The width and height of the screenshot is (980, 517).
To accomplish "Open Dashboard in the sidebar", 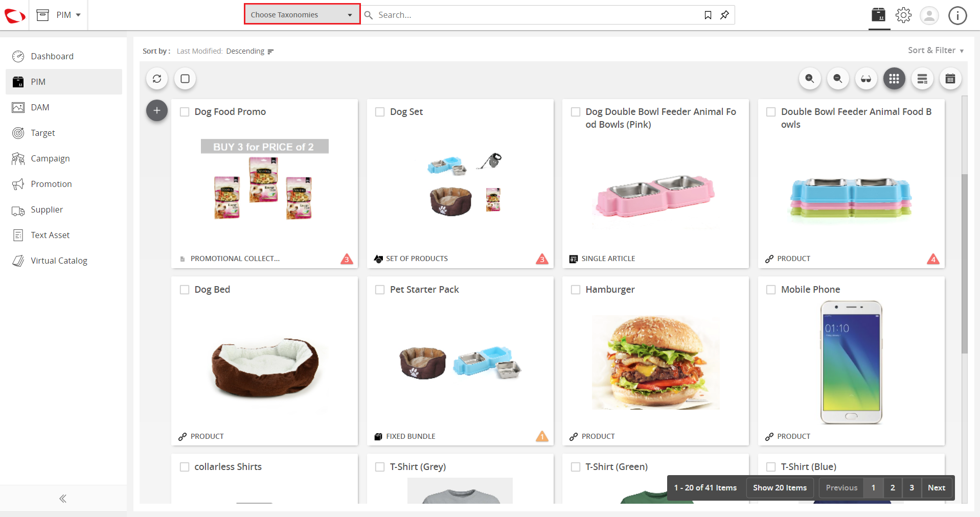I will coord(64,56).
